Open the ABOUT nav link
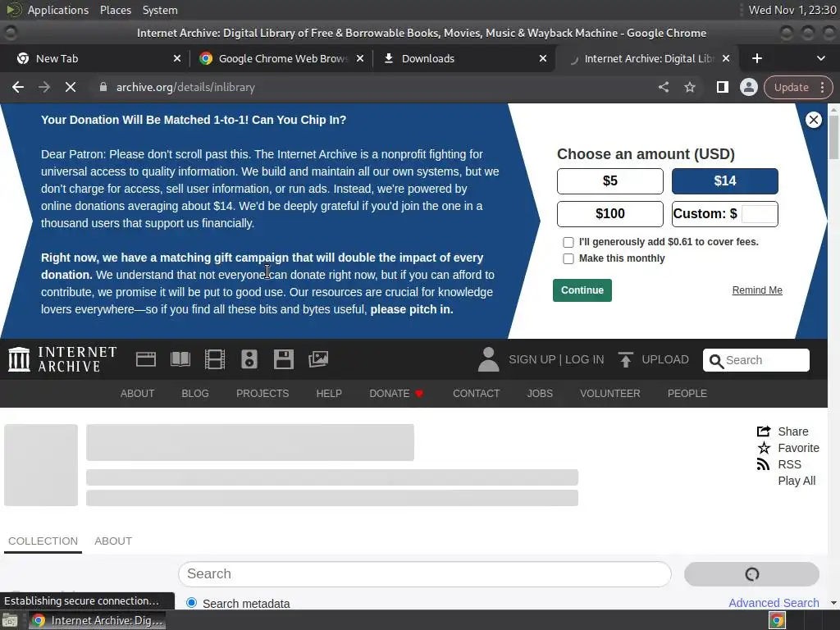Image resolution: width=840 pixels, height=630 pixels. tap(137, 393)
